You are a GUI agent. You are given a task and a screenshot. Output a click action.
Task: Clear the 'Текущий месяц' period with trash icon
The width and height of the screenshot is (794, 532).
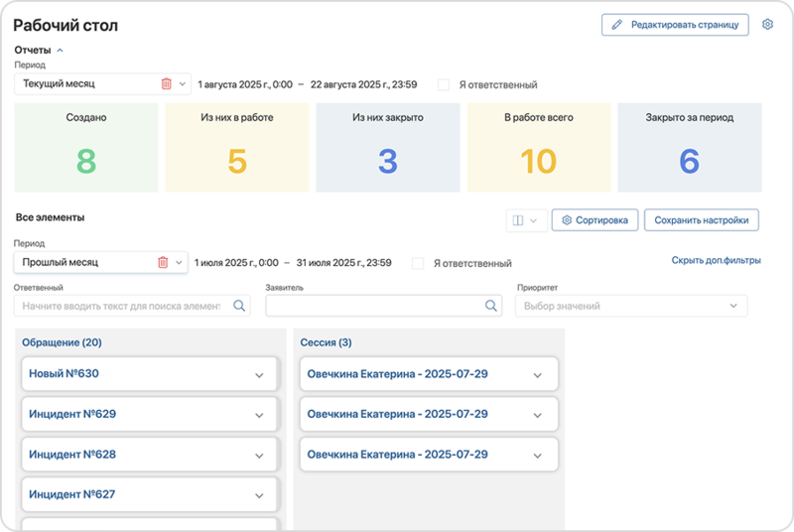pyautogui.click(x=166, y=84)
